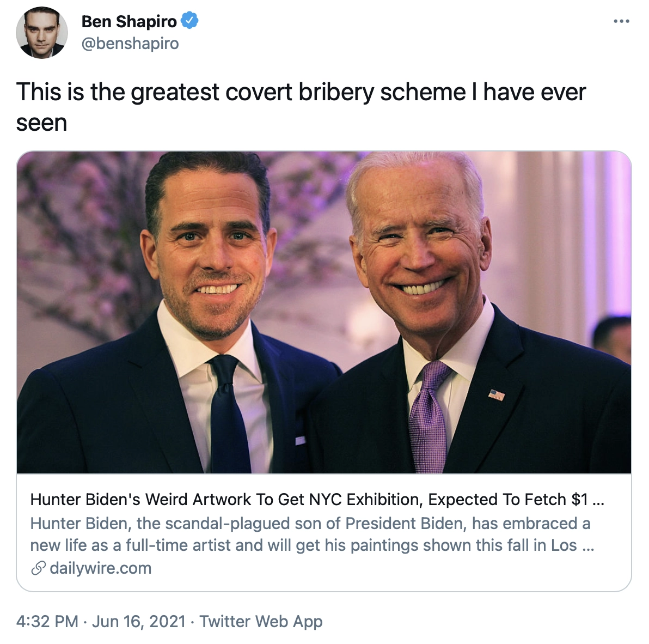Screen dimensions: 649x644
Task: Click the "Ben Shapiro" display name
Action: (129, 21)
